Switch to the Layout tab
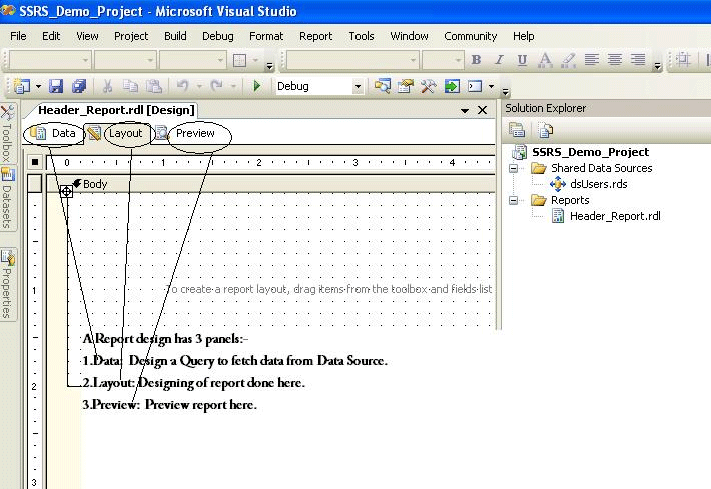 point(117,133)
